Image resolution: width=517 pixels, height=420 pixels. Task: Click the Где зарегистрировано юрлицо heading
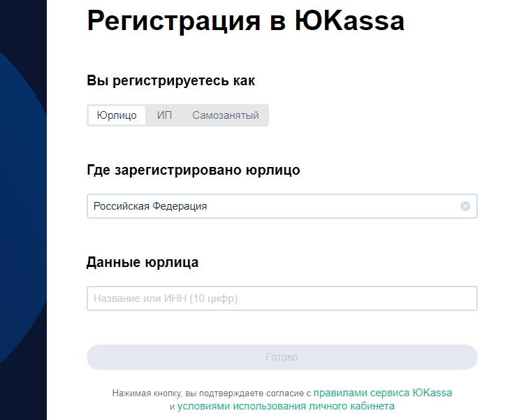coord(193,170)
